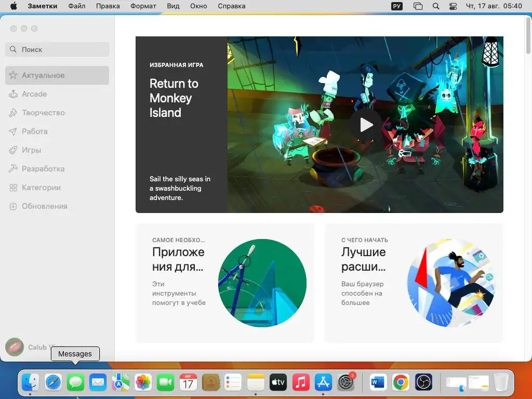Click the App Store Dock icon
The image size is (532, 399).
323,382
